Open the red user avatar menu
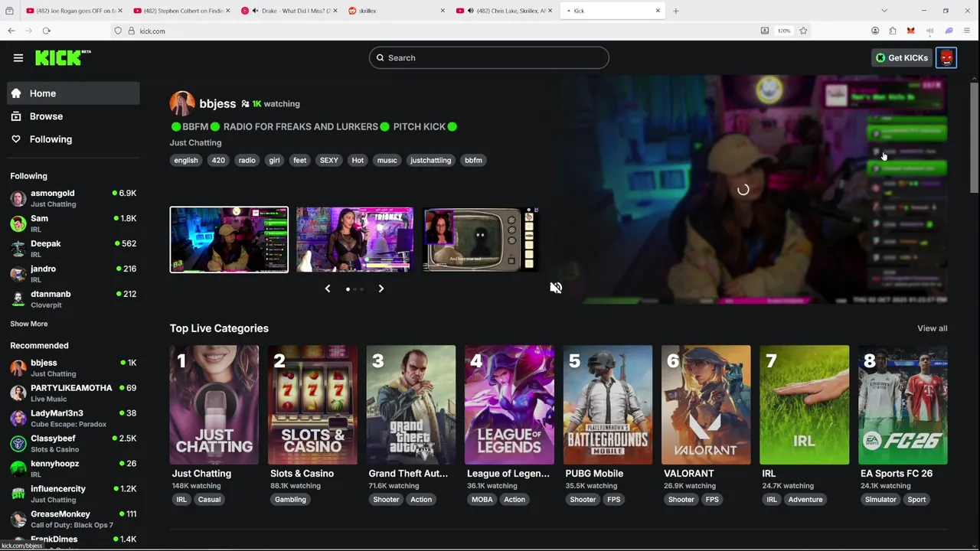Image resolution: width=980 pixels, height=551 pixels. 946,58
